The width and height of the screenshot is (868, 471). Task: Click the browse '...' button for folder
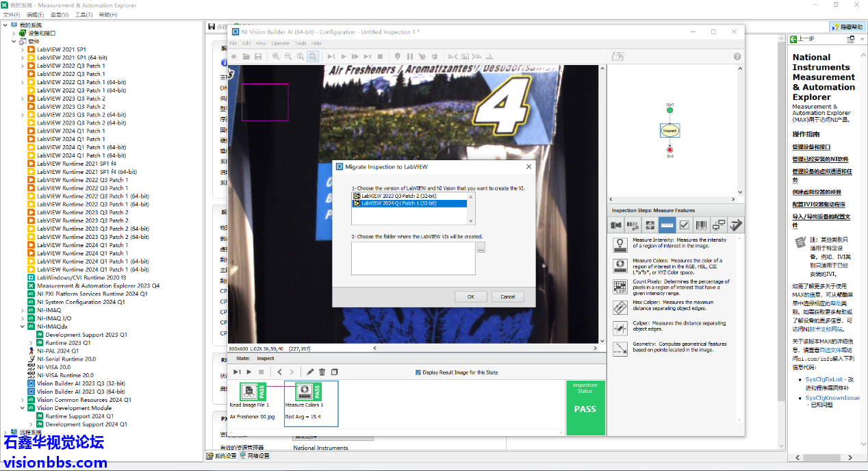point(481,248)
